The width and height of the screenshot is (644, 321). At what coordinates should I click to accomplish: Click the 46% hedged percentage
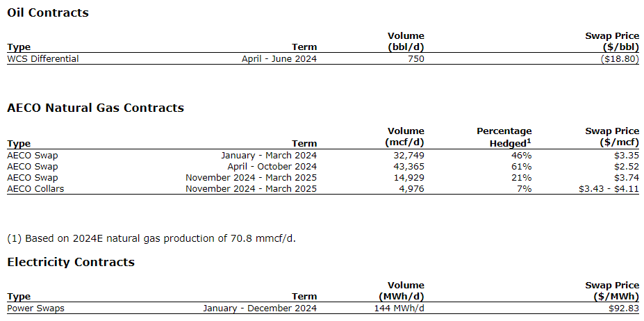(x=522, y=156)
